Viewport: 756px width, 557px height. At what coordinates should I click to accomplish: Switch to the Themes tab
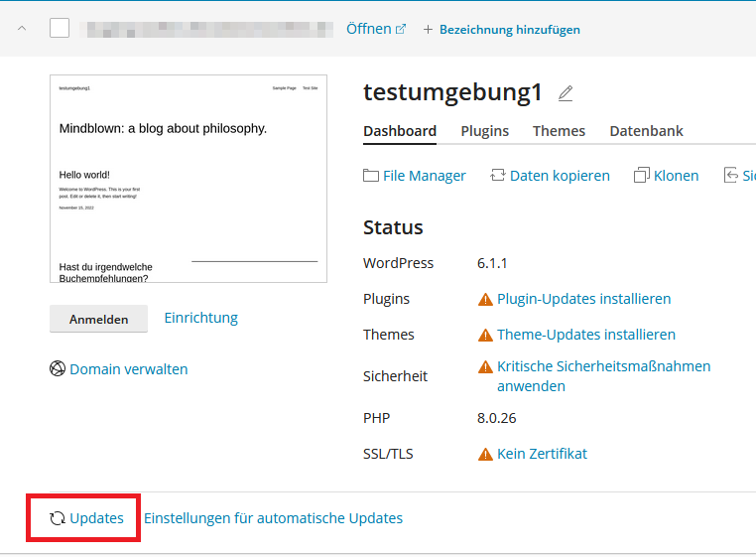coord(559,131)
